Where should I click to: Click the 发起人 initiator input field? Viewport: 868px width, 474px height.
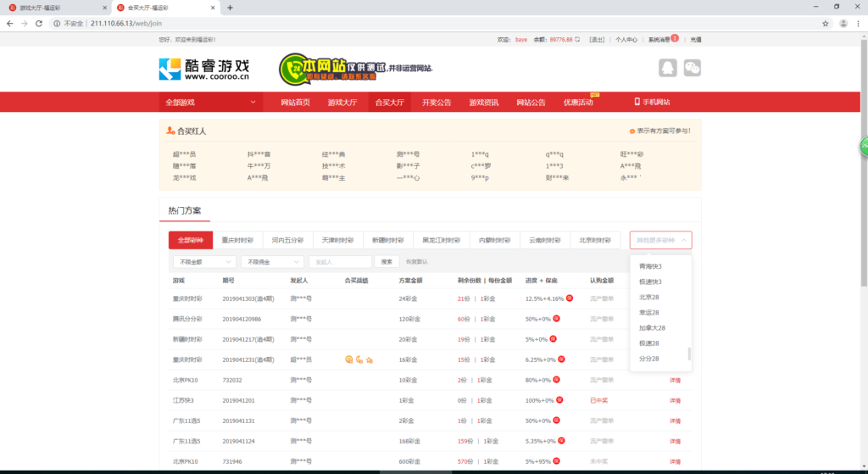[340, 262]
